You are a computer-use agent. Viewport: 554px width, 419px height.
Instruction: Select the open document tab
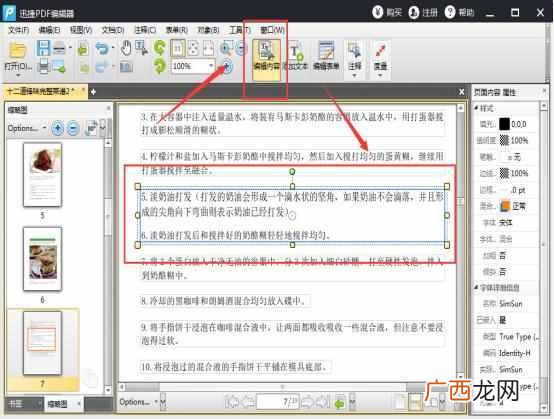pyautogui.click(x=45, y=92)
